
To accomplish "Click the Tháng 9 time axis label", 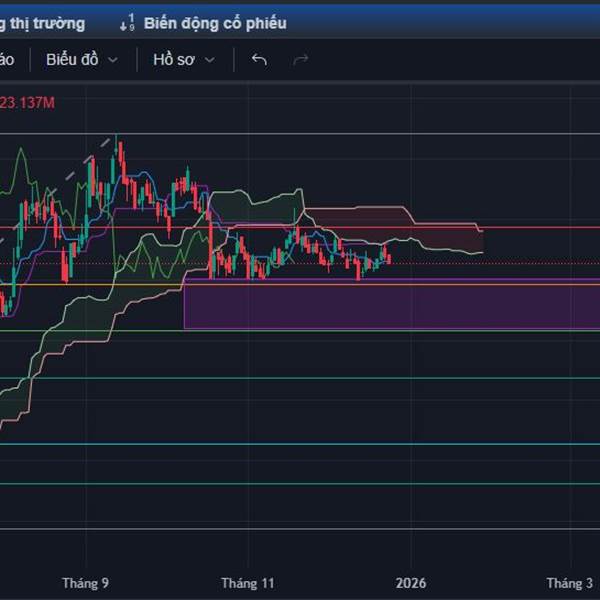I will [85, 582].
